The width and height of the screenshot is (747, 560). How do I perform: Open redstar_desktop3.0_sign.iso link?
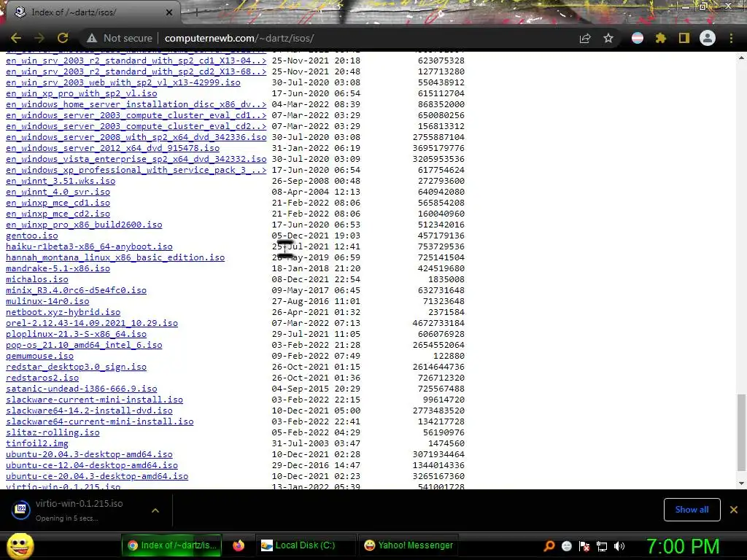coord(76,367)
